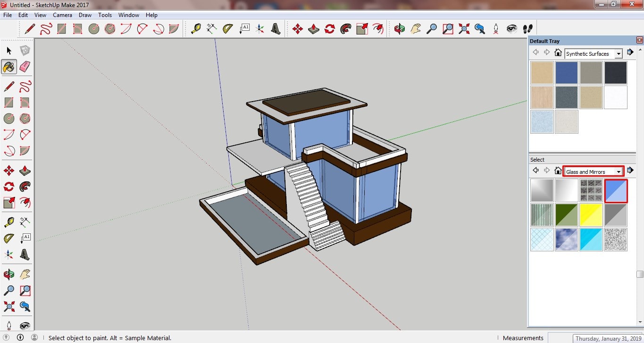644x343 pixels.
Task: Choose the Walk footprints tool
Action: [528, 29]
